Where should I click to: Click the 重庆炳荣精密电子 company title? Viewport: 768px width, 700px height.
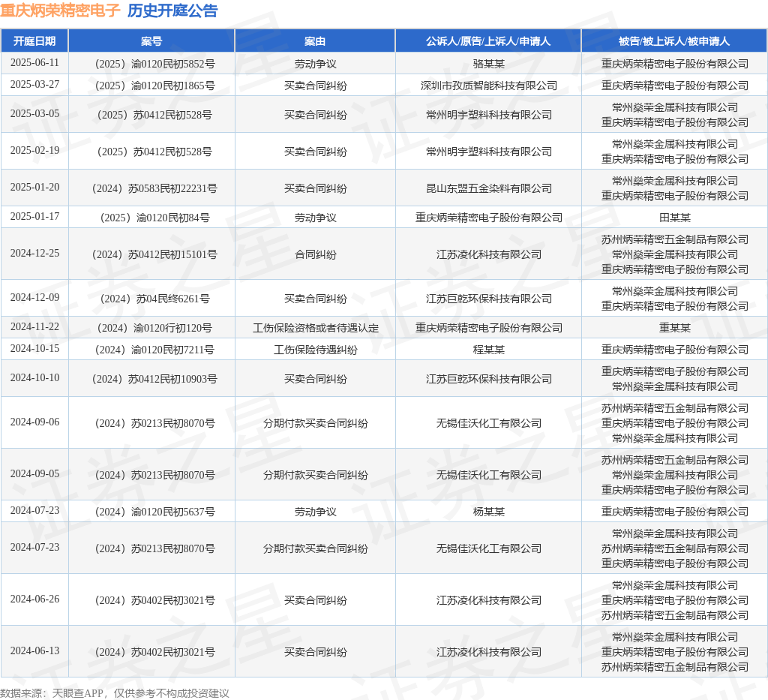point(60,11)
